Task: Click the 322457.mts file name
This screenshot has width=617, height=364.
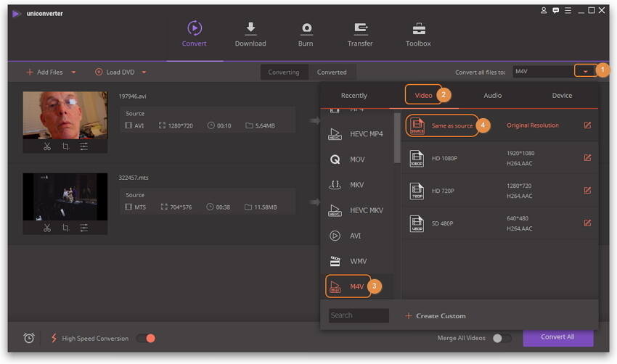Action: pyautogui.click(x=134, y=178)
